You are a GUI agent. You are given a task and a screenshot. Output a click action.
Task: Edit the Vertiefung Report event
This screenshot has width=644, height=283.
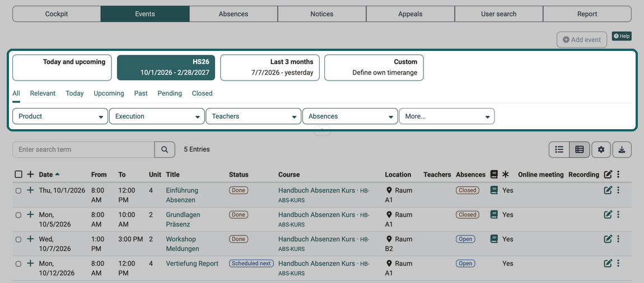click(608, 263)
